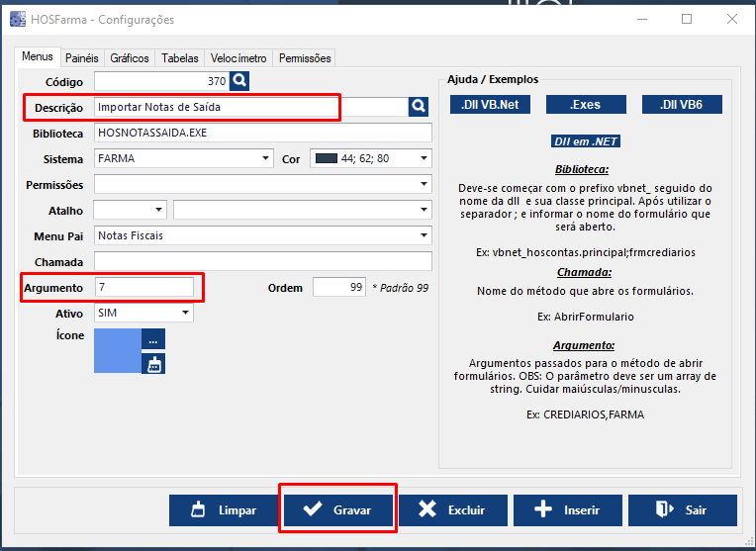Switch to the Painéis tab

(x=82, y=58)
